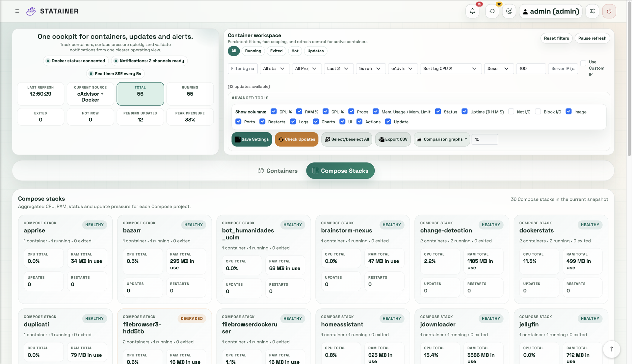
Task: Enable Net I/O column checkbox
Action: (x=511, y=111)
